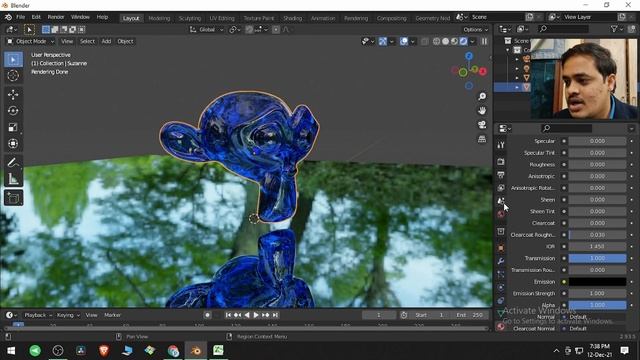Open the Scene properties tab
Screen dimensions: 640x360
[501, 201]
